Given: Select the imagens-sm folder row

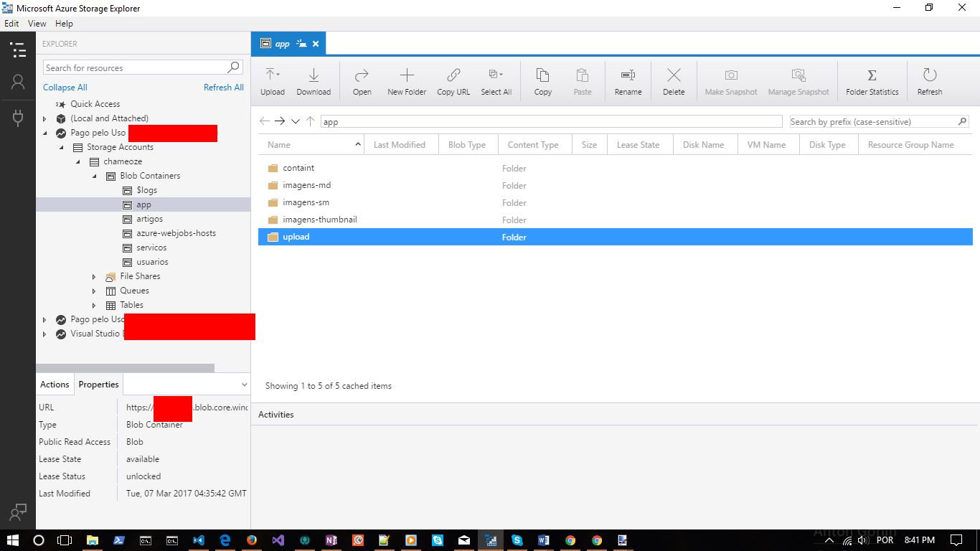Looking at the screenshot, I should (x=615, y=202).
